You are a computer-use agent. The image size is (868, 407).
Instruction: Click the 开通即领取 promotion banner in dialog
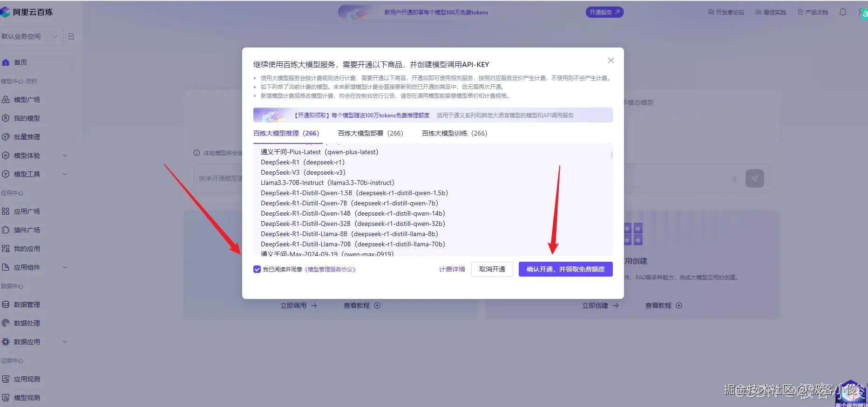click(433, 115)
